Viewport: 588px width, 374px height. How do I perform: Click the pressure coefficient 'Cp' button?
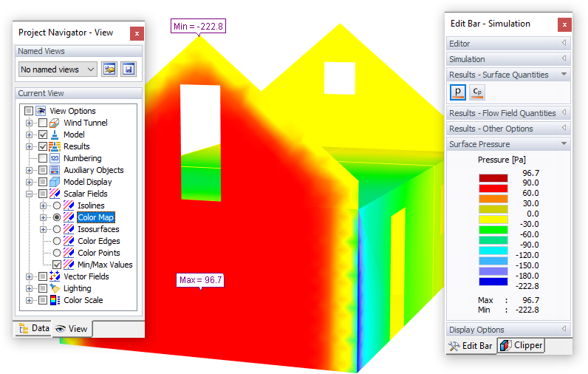pos(477,92)
